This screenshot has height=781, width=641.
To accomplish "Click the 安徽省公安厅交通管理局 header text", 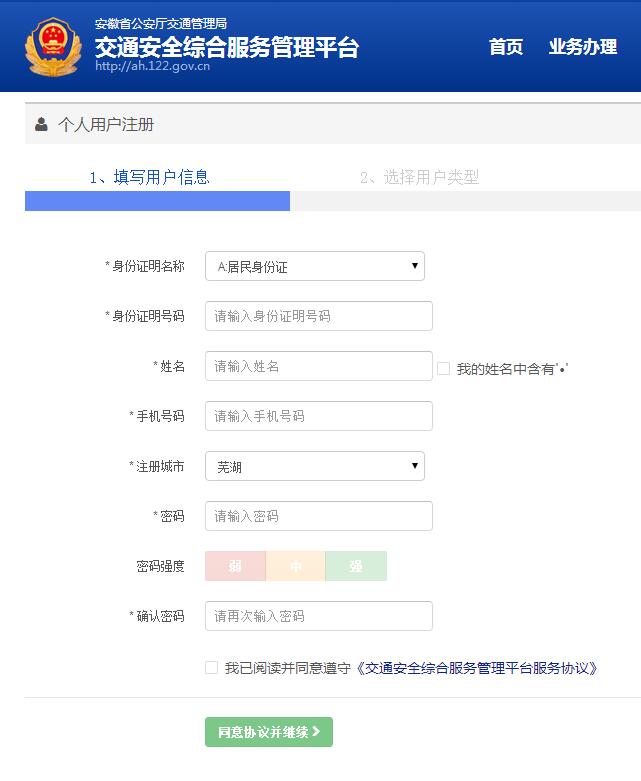I will point(161,23).
